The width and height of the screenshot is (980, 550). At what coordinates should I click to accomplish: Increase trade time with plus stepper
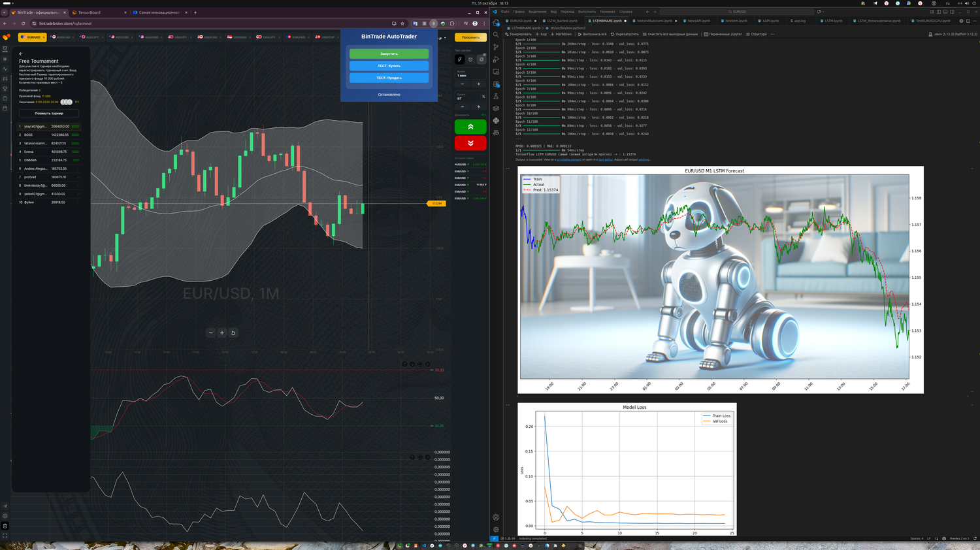point(478,84)
